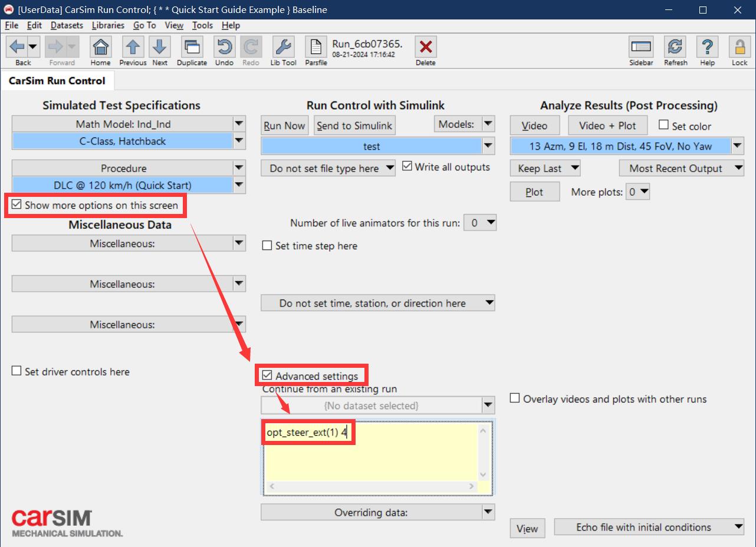Open the Tools menu

click(202, 25)
